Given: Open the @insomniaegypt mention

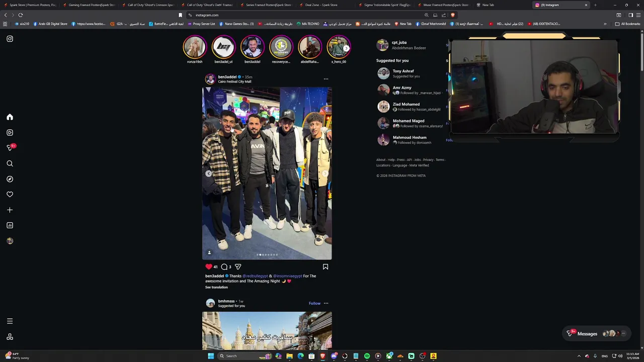Looking at the screenshot, I should 288,276.
